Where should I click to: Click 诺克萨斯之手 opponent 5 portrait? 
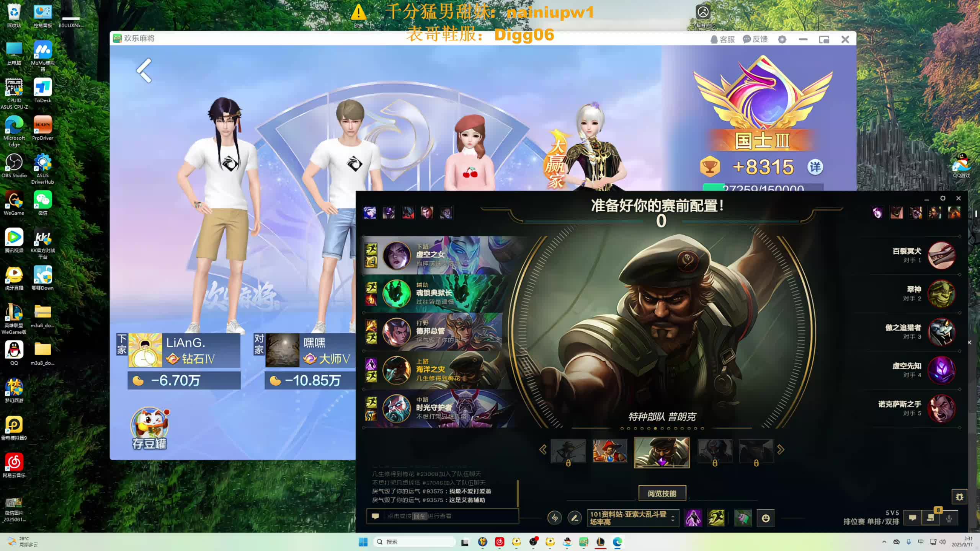coord(941,408)
